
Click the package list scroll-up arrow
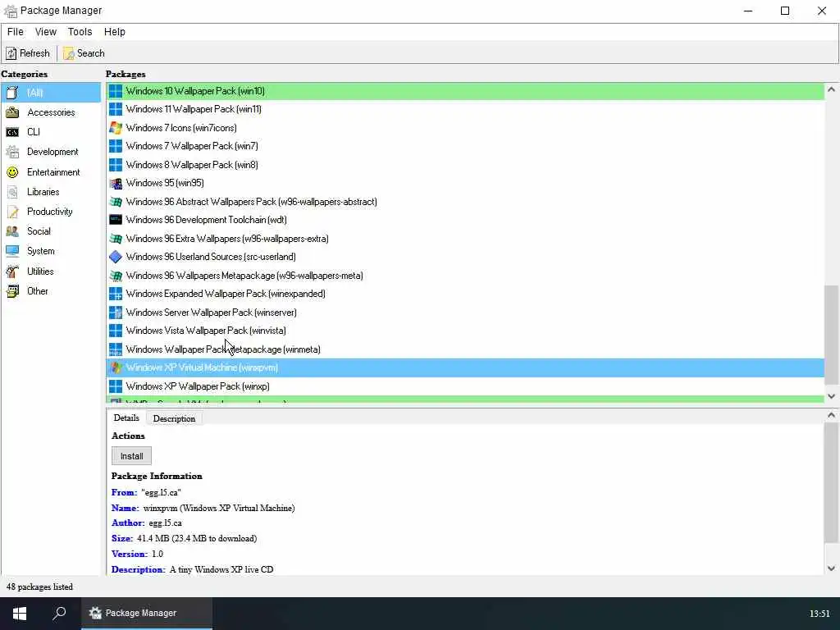(832, 90)
